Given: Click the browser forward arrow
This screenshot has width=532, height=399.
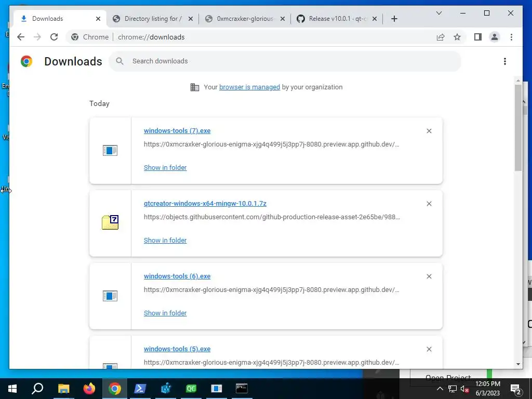Looking at the screenshot, I should pyautogui.click(x=37, y=37).
